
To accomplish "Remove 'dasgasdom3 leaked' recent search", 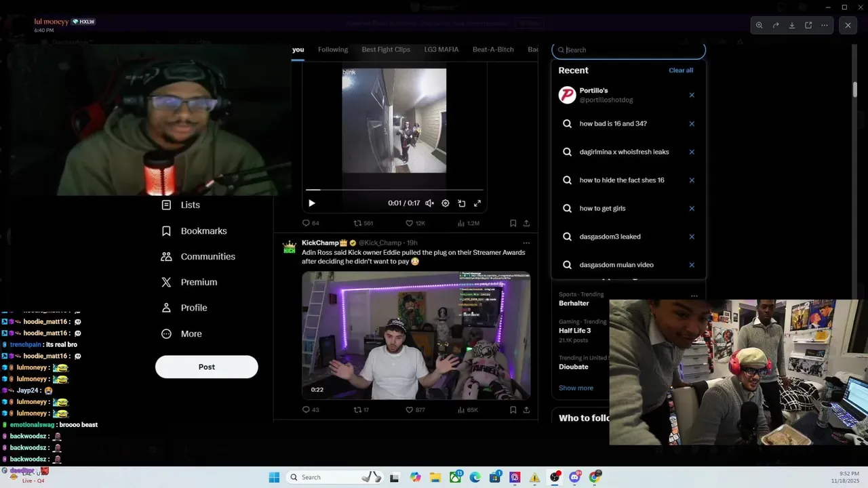I will click(x=692, y=237).
